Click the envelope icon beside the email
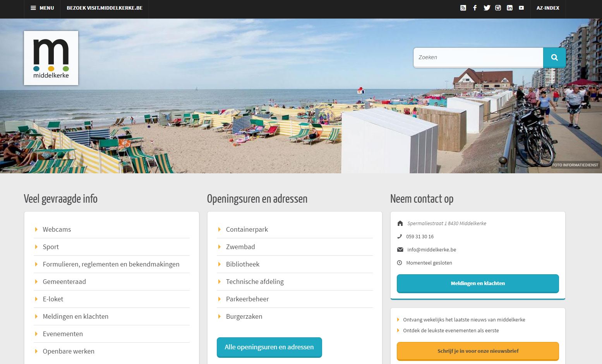The image size is (602, 364). [x=400, y=250]
